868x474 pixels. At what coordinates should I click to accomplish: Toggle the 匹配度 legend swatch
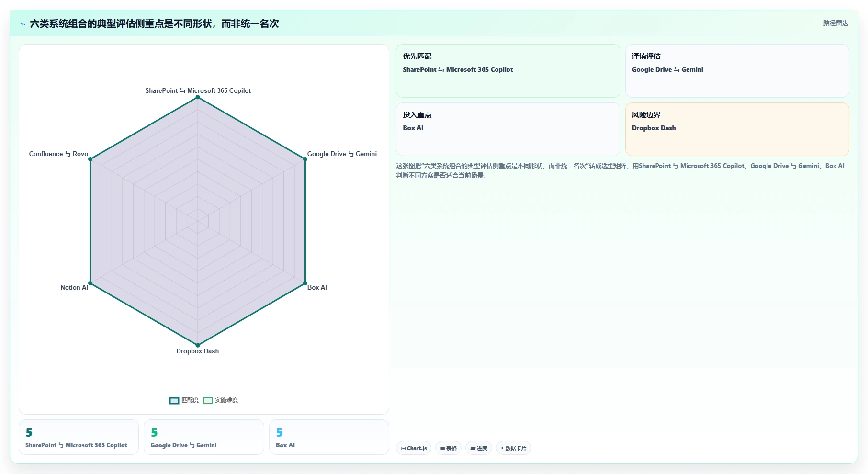(174, 400)
